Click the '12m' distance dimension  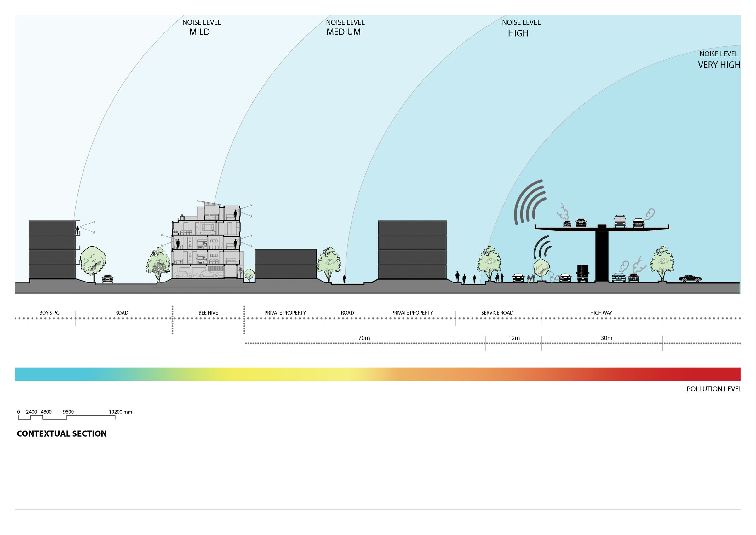tap(514, 338)
